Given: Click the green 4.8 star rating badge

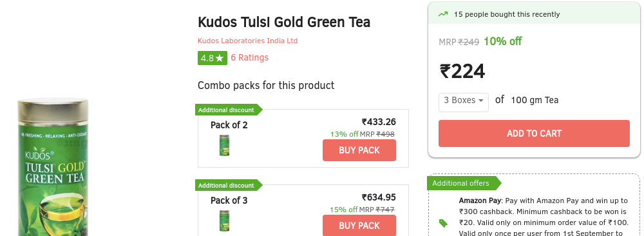Looking at the screenshot, I should [213, 58].
